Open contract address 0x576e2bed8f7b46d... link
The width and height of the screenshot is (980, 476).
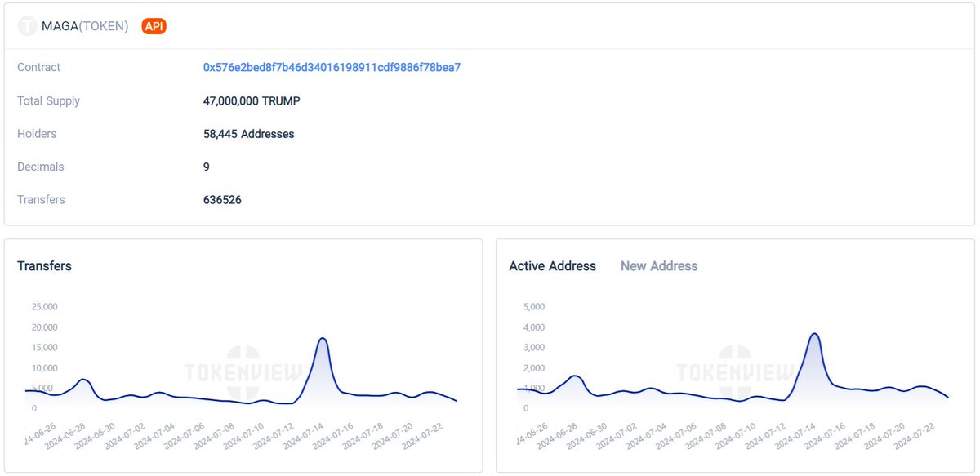point(332,67)
